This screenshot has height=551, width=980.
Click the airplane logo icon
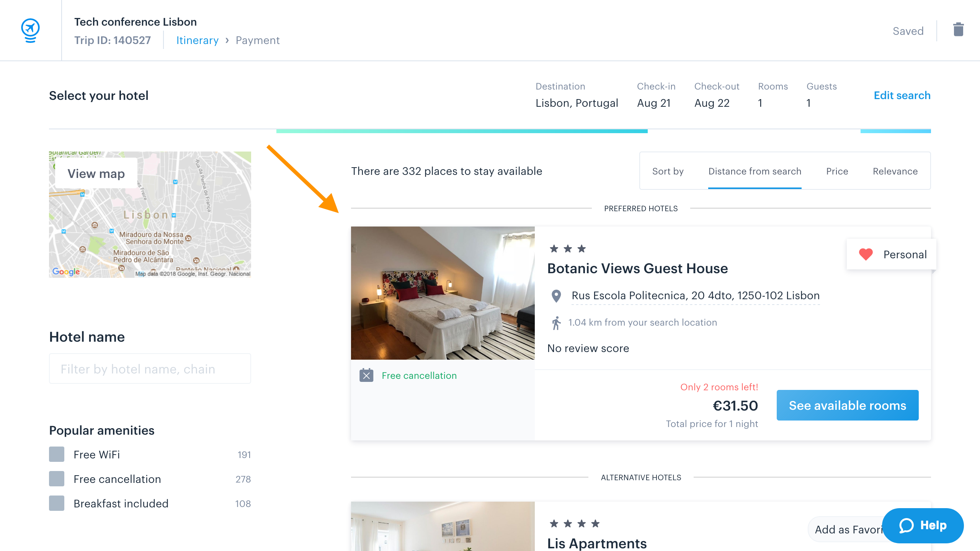(30, 30)
